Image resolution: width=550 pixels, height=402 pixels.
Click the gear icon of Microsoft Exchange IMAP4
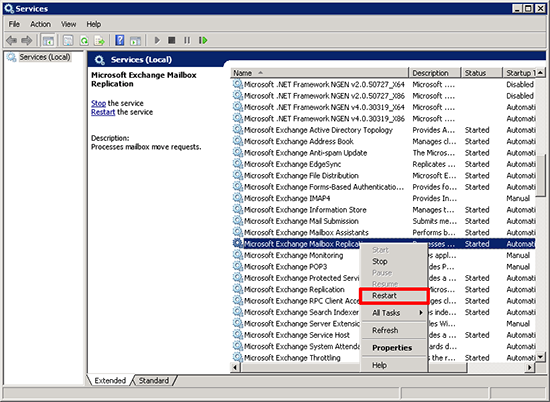238,198
